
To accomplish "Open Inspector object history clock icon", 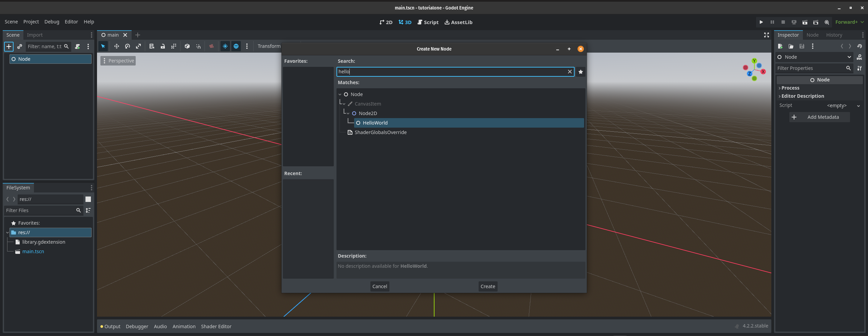I will coord(860,46).
